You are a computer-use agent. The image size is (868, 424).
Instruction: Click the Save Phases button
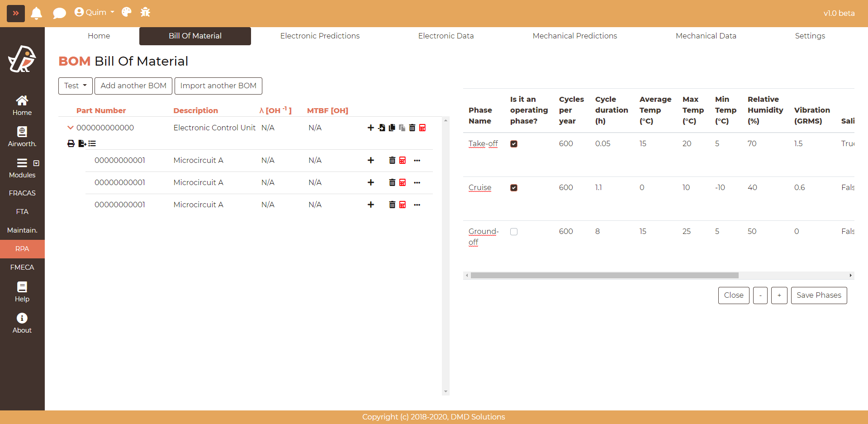(819, 295)
